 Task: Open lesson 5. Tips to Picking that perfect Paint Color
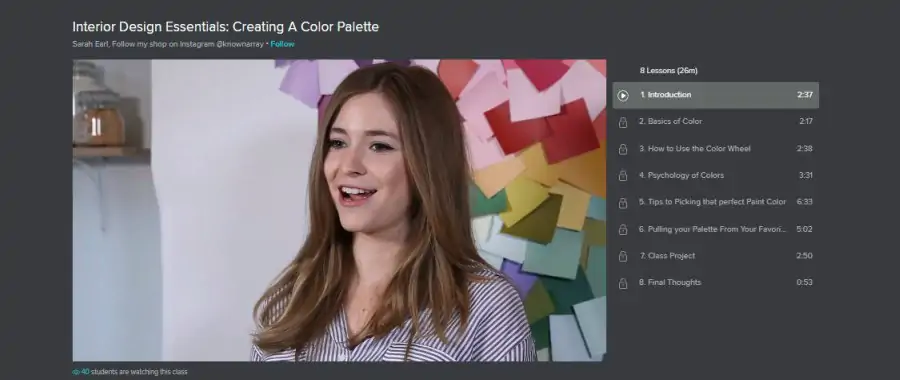716,201
